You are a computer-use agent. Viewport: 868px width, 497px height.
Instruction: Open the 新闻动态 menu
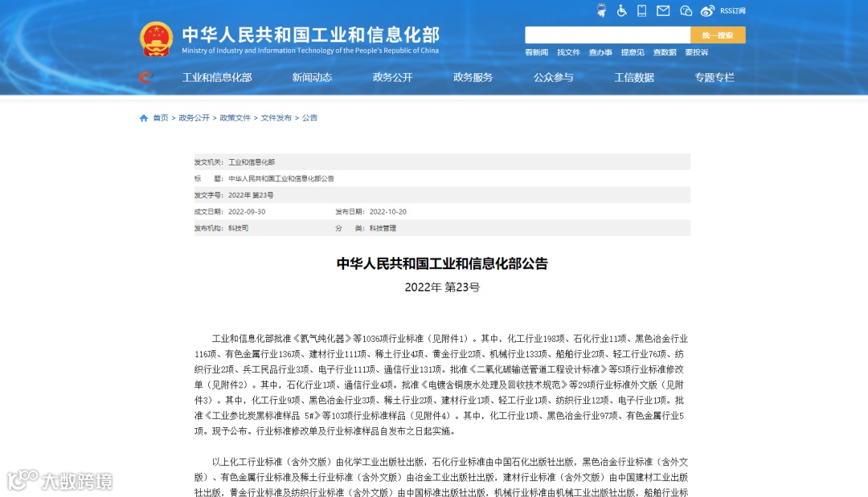pos(312,77)
